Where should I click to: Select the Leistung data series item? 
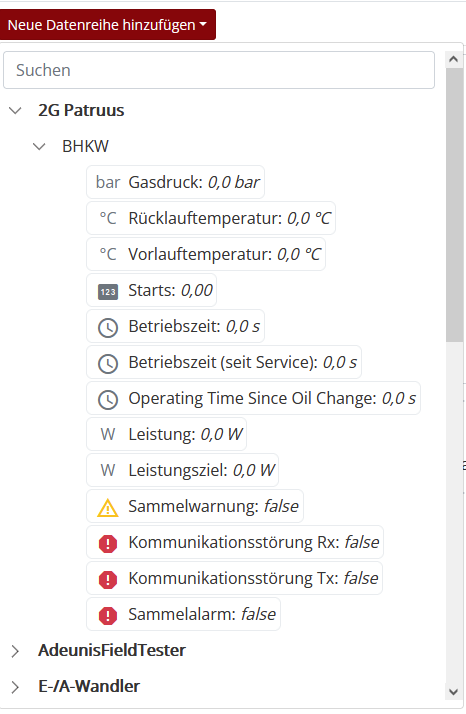coord(166,434)
